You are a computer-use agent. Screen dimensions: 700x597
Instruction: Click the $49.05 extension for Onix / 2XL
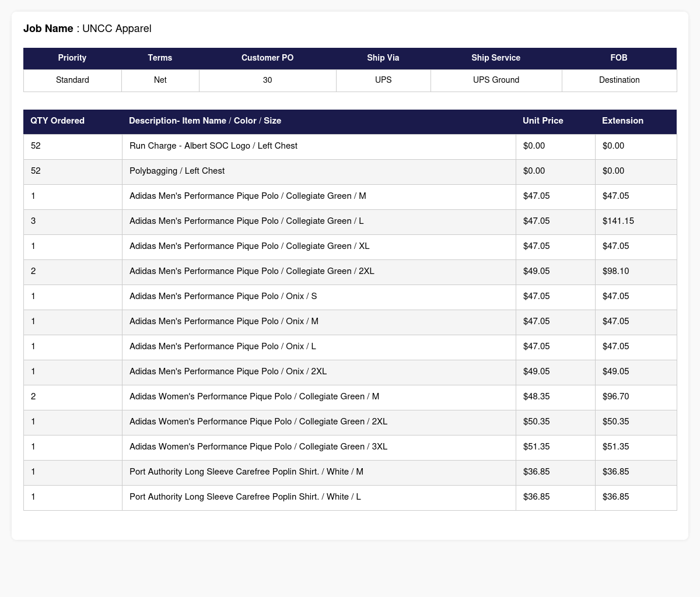point(616,371)
